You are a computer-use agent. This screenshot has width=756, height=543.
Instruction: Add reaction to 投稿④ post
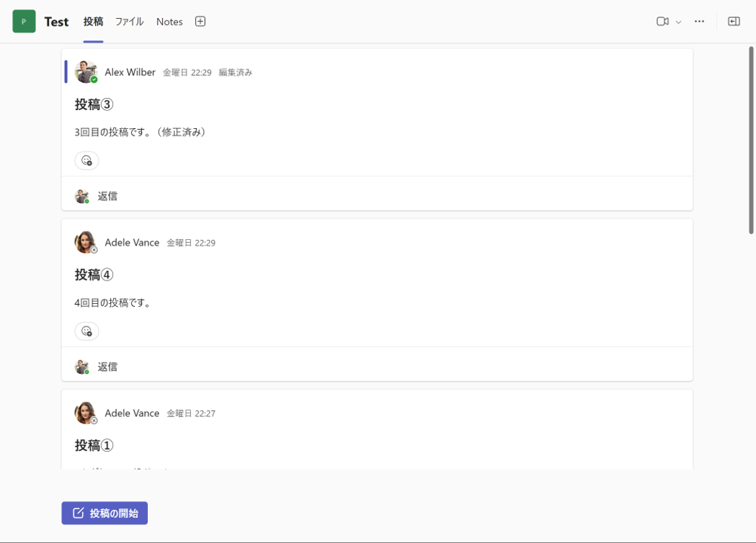[87, 331]
